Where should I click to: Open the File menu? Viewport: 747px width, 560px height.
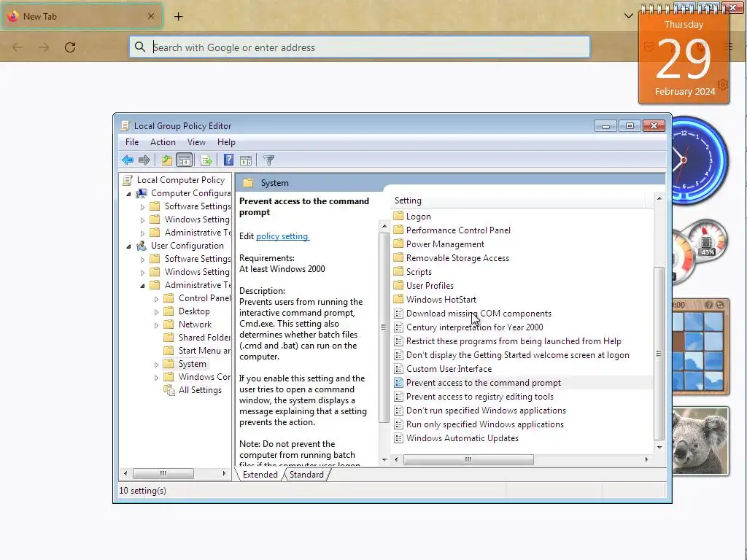click(x=132, y=142)
